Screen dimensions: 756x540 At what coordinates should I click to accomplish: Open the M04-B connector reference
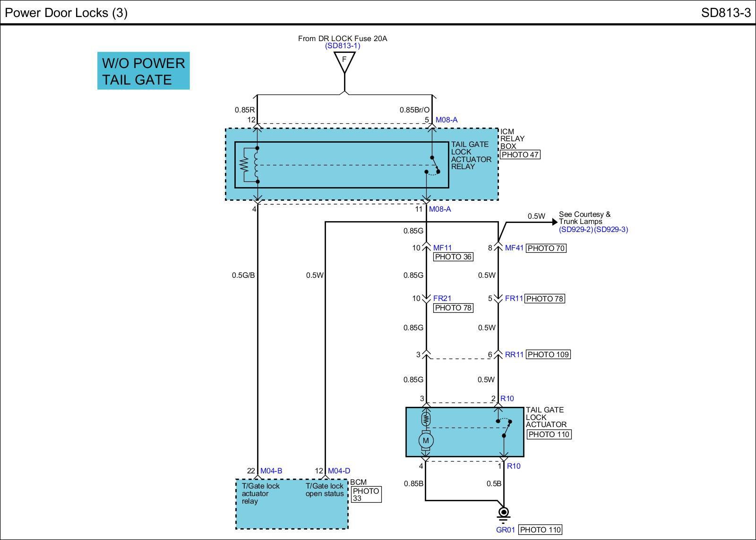(271, 471)
